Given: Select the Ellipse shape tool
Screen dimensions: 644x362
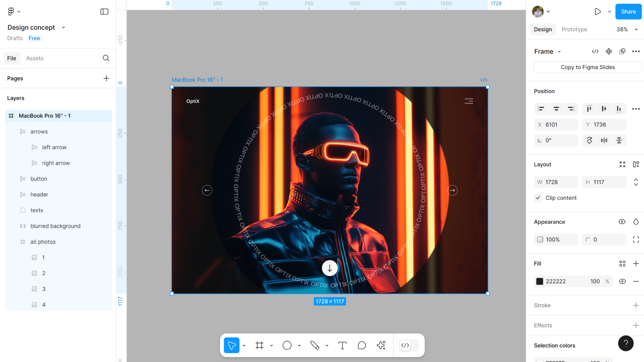Looking at the screenshot, I should coord(287,346).
